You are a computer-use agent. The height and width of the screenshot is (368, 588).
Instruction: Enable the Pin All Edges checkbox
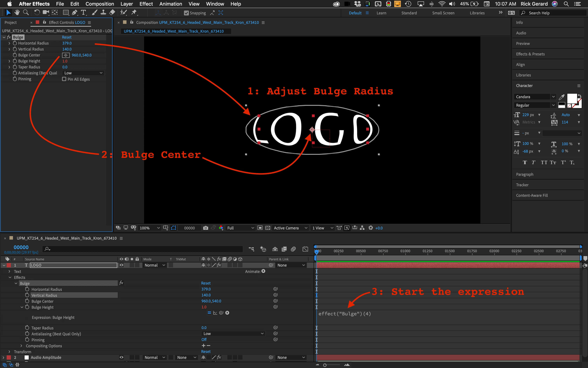(x=64, y=79)
